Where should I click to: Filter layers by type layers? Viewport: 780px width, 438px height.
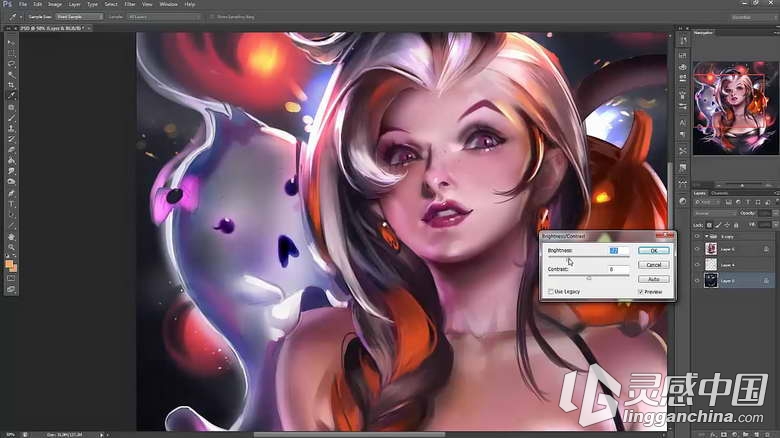point(748,202)
